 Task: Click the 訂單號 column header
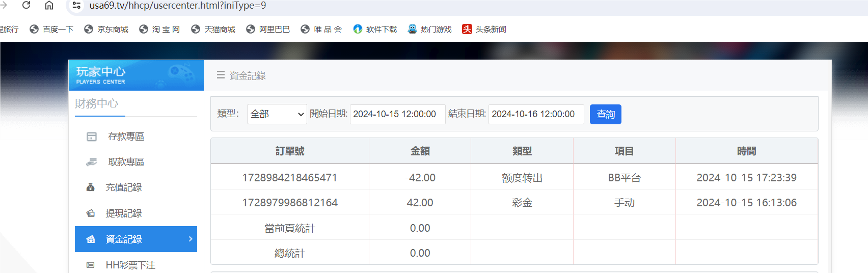(290, 151)
